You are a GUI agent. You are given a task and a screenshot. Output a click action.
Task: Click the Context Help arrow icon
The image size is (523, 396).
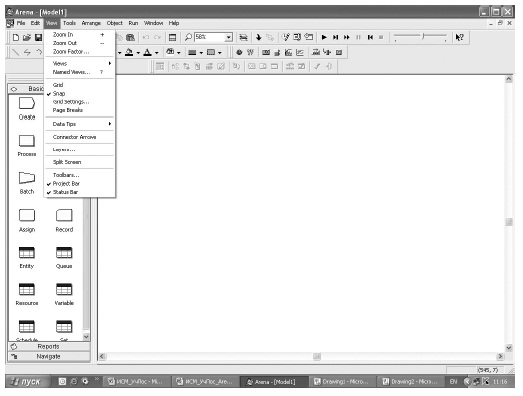(x=460, y=37)
